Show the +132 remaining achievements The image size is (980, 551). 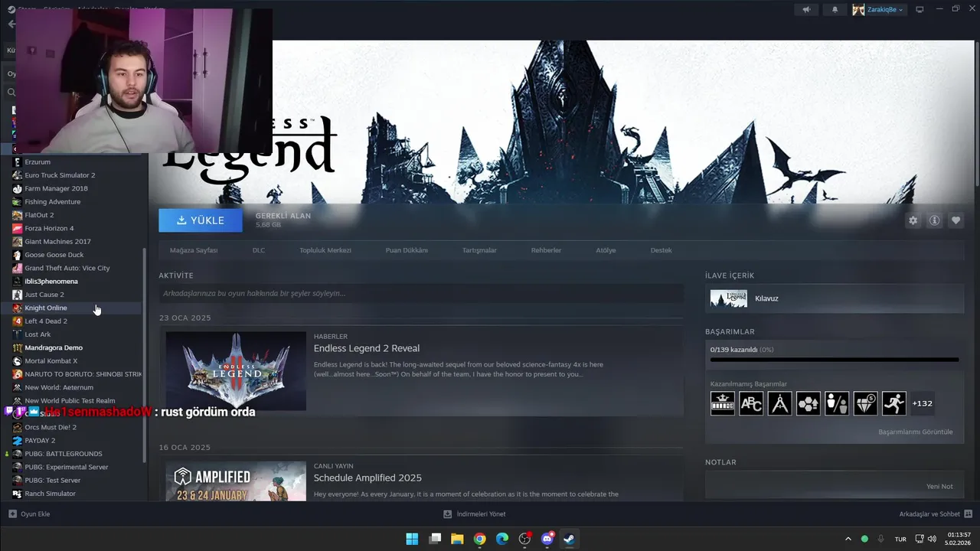click(923, 403)
